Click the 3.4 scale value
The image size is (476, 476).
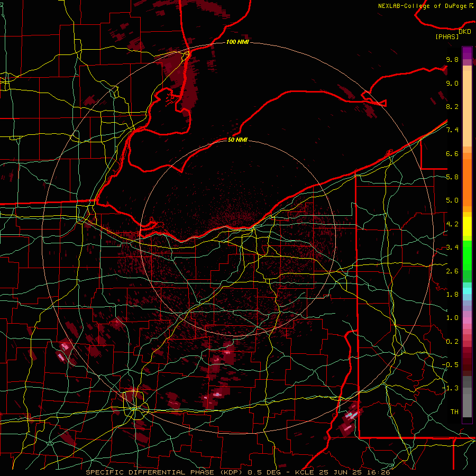click(452, 248)
